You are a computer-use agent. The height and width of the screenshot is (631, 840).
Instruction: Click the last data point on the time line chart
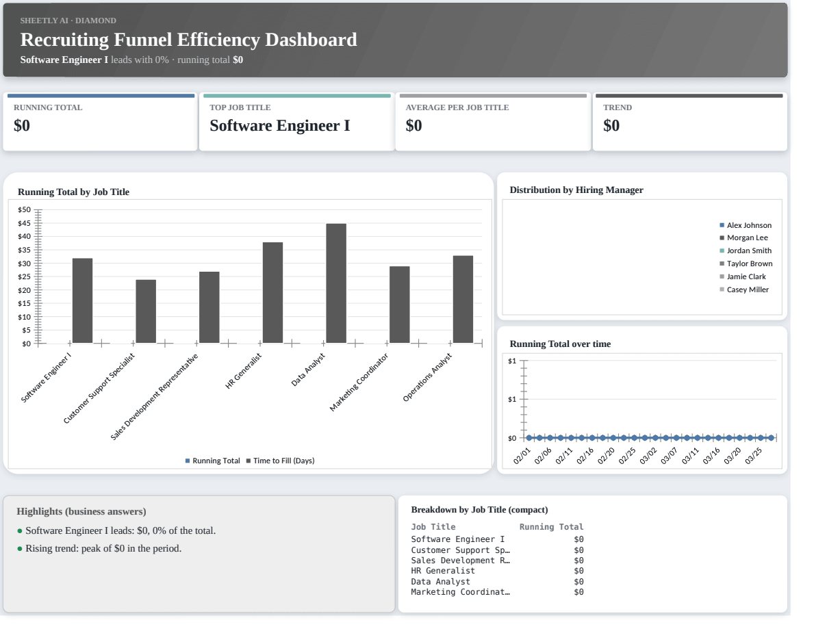coord(771,437)
